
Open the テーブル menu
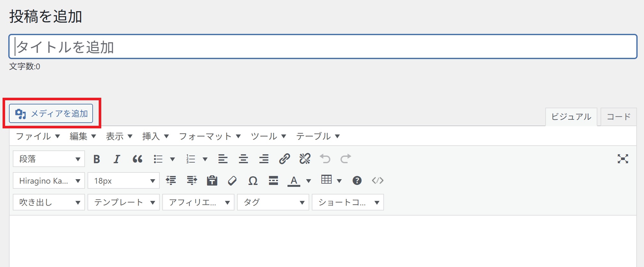[x=318, y=136]
